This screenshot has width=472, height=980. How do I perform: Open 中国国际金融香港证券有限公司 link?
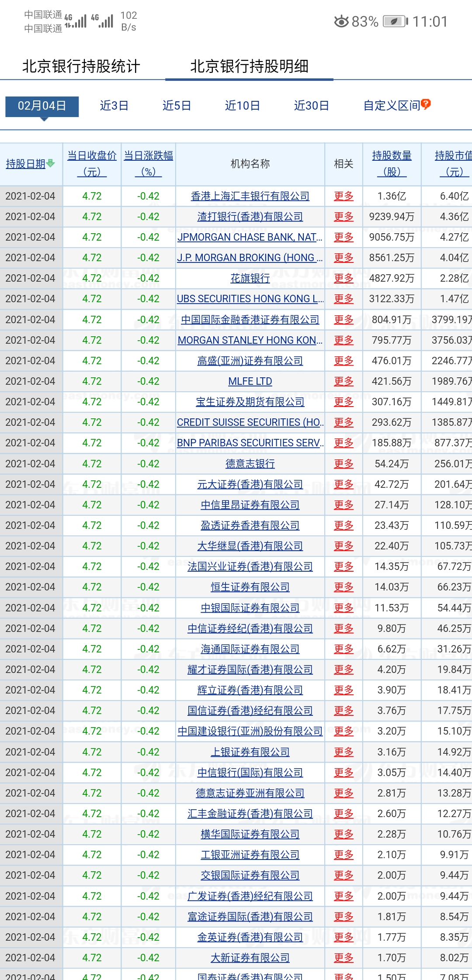coord(250,320)
